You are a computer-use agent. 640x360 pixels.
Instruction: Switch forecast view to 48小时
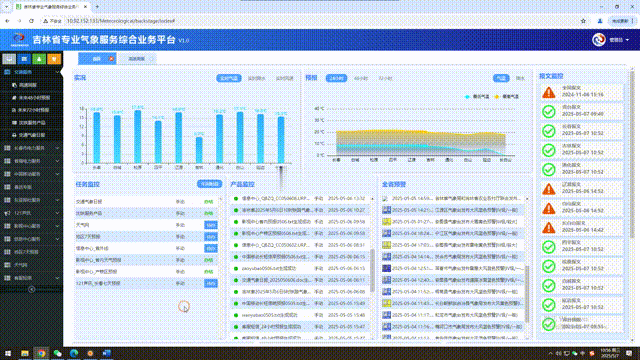click(x=361, y=78)
